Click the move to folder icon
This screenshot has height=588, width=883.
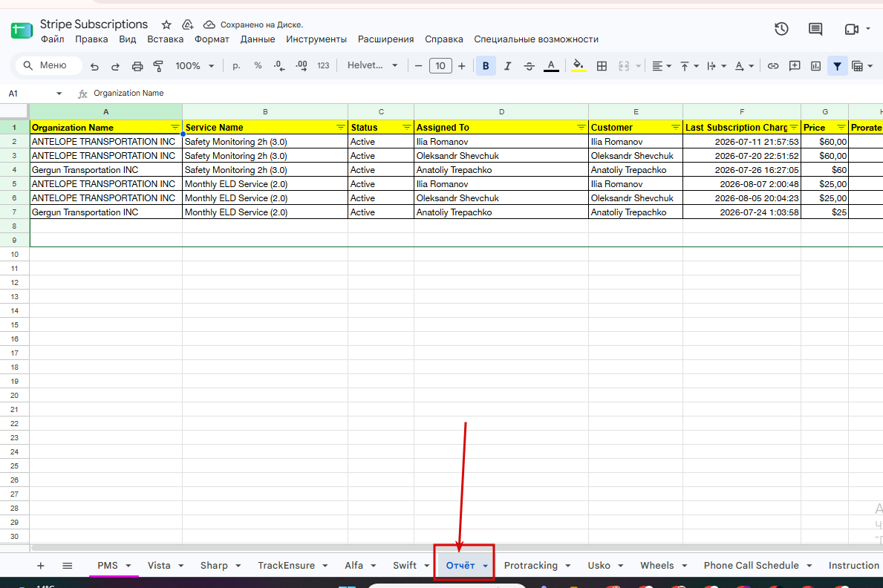click(188, 24)
